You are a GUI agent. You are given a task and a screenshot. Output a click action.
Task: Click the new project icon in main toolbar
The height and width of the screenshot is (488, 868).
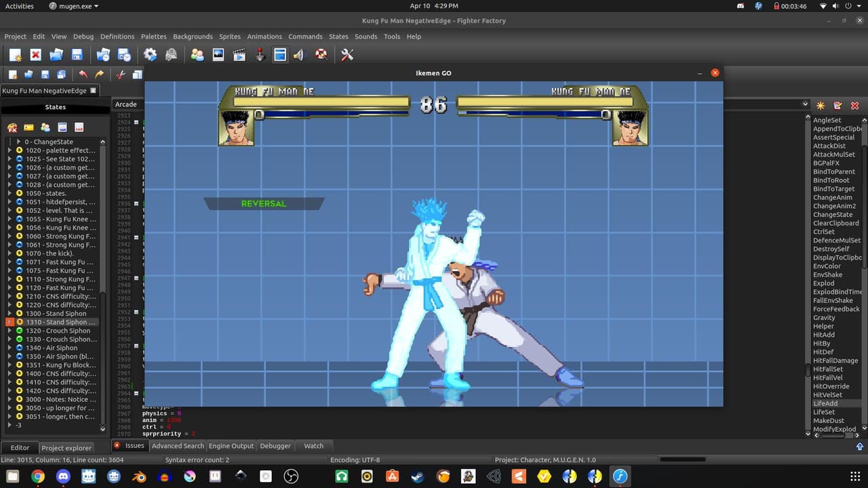pyautogui.click(x=15, y=55)
